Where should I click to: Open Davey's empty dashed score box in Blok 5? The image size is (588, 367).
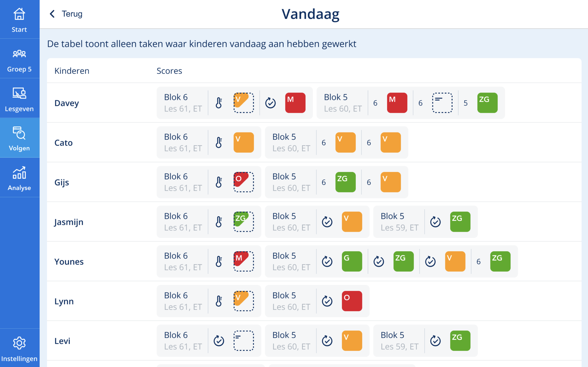[x=442, y=103]
